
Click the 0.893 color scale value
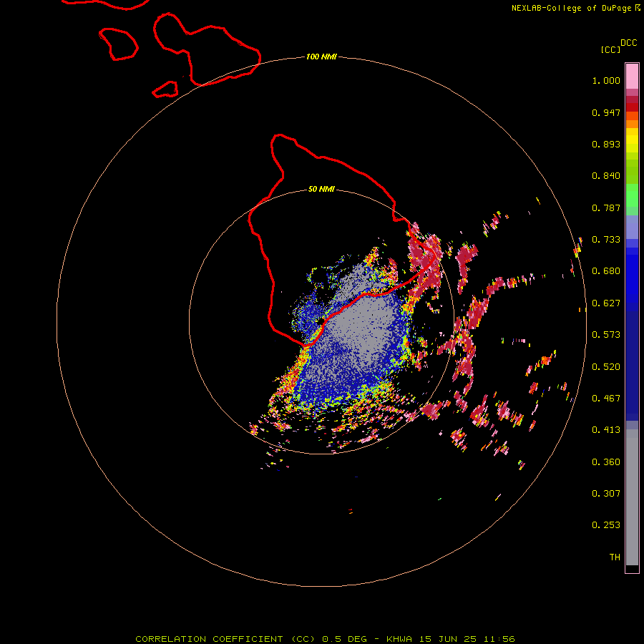pos(606,144)
